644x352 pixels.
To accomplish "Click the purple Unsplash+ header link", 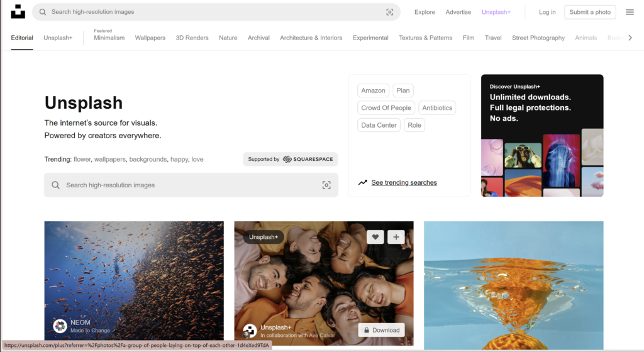I will (496, 12).
